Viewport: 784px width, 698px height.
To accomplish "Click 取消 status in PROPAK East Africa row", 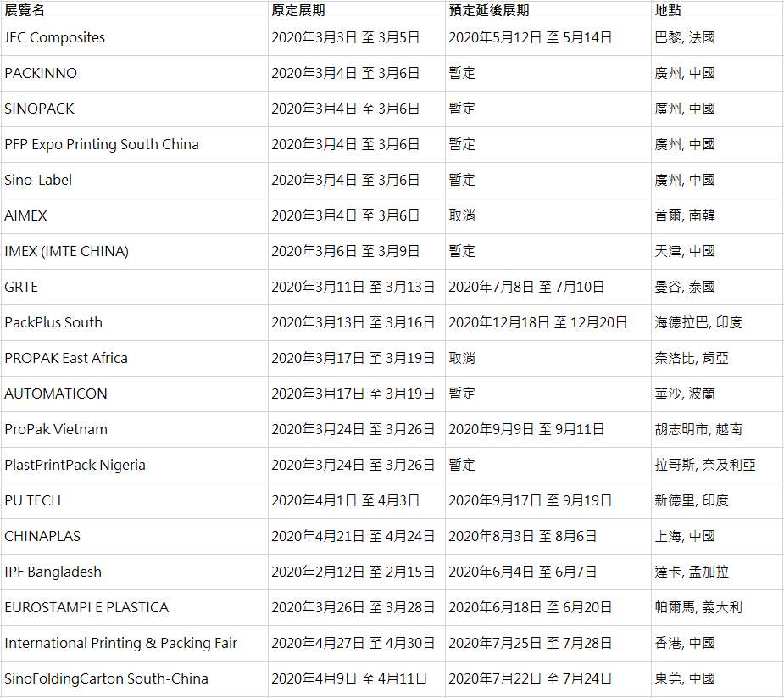I will point(462,358).
